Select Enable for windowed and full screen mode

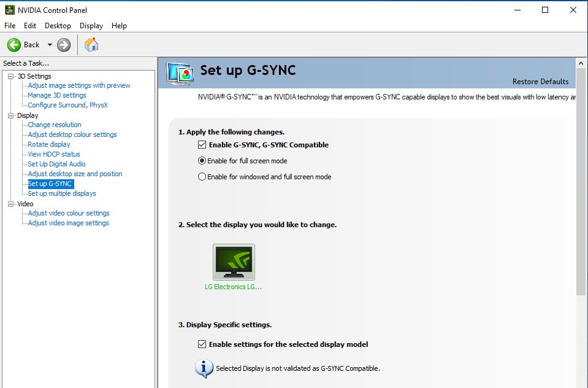coord(202,177)
